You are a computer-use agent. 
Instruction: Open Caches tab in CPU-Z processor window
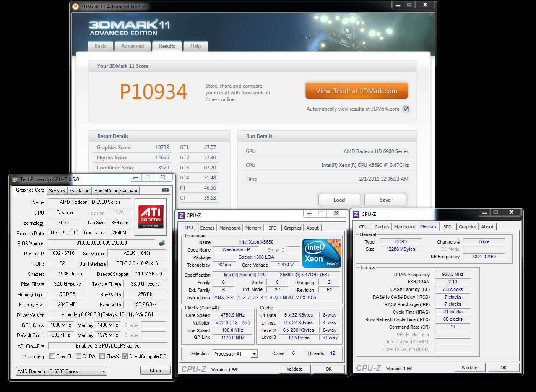coord(207,228)
